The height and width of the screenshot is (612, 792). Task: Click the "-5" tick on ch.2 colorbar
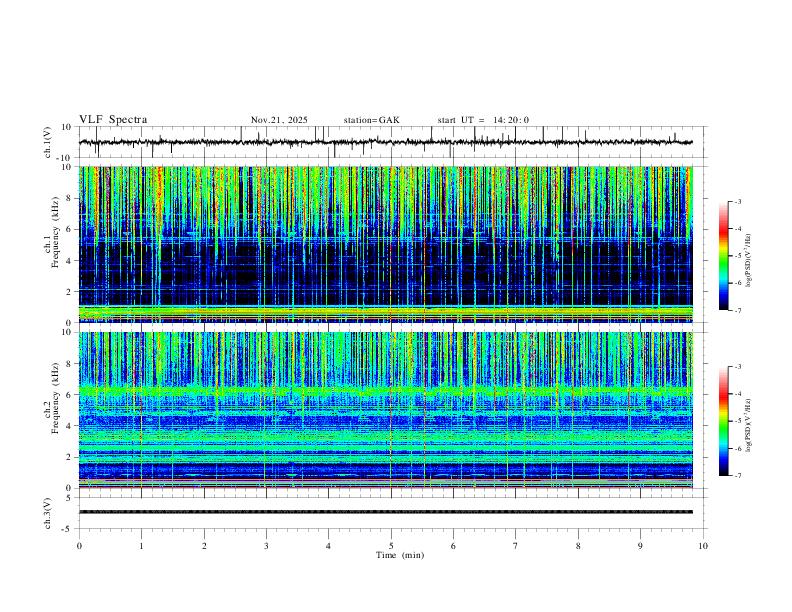(x=738, y=421)
